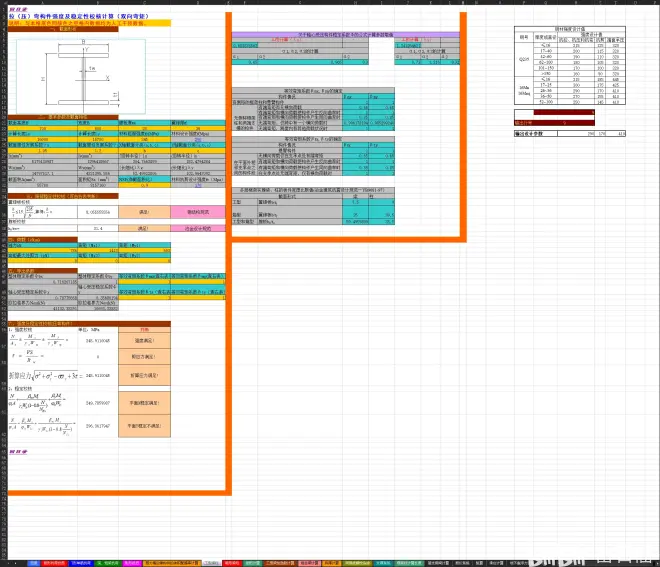This screenshot has width=660, height=567.
Task: Select the cell with value 249.7859007
Action: [99, 403]
